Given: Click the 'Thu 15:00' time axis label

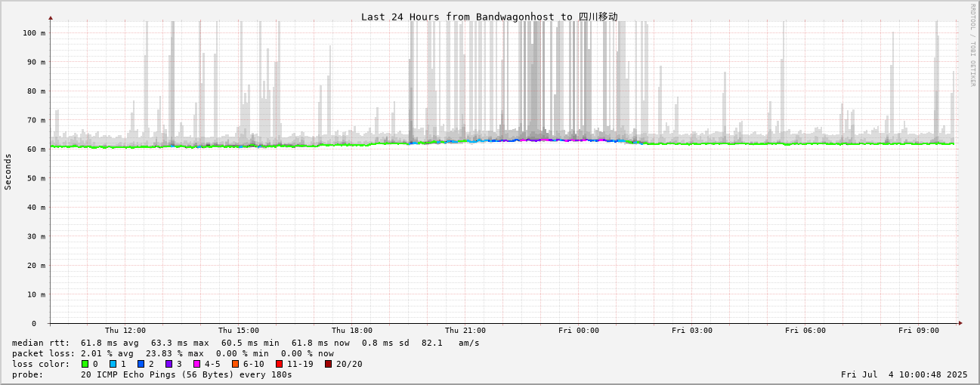Looking at the screenshot, I should click(x=239, y=331).
